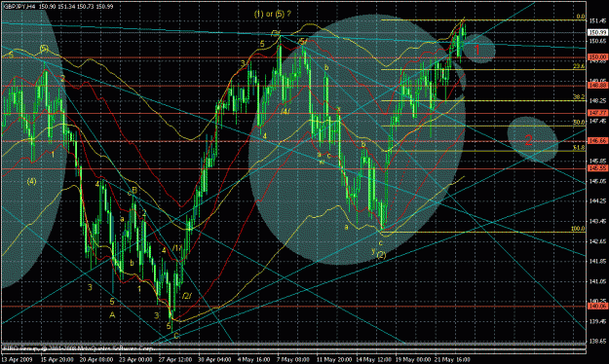Click the Fibonacci 100.0 level label
Image resolution: width=609 pixels, height=364 pixels.
pyautogui.click(x=578, y=229)
